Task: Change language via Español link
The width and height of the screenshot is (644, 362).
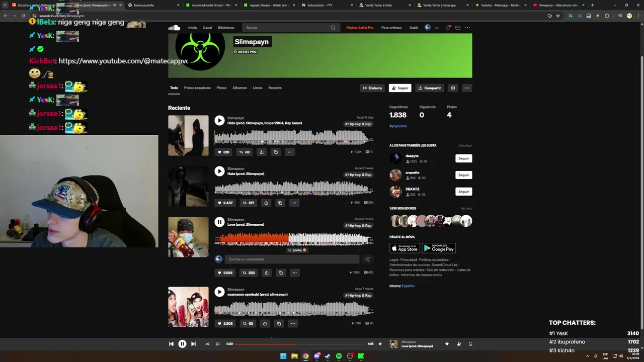Action: coord(408,286)
